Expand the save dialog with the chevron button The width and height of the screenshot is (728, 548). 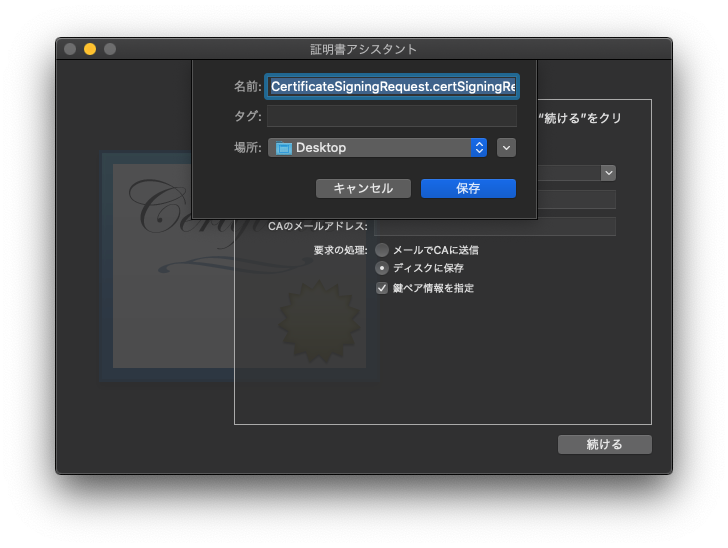click(x=506, y=148)
